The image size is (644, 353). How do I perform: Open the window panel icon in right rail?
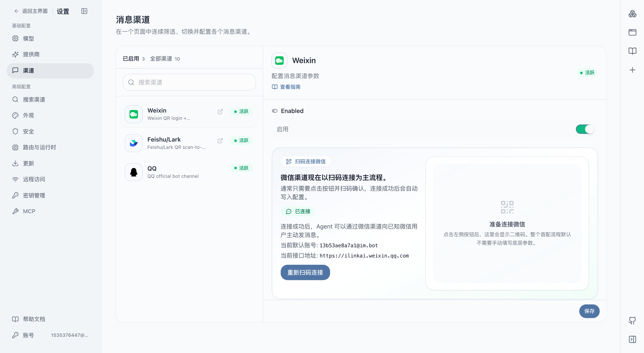(632, 32)
